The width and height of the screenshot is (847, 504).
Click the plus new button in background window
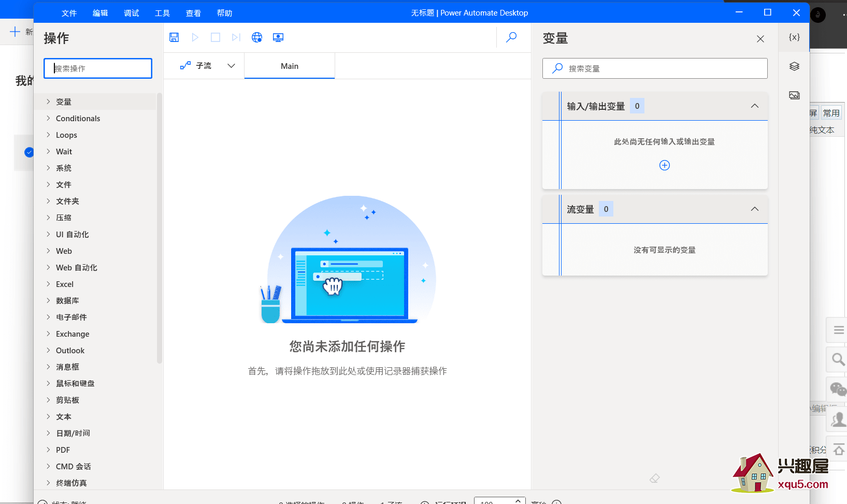[x=15, y=32]
